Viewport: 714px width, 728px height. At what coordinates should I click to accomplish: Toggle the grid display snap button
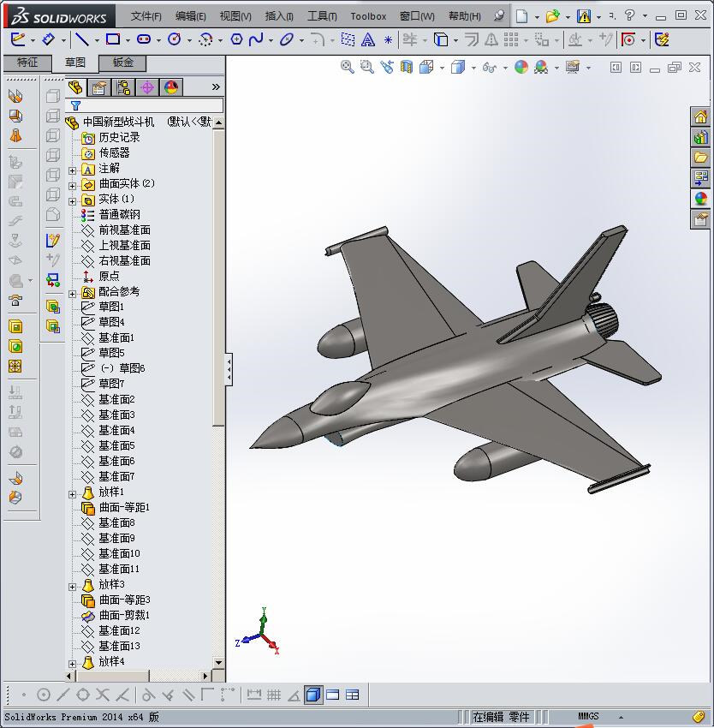(x=274, y=695)
